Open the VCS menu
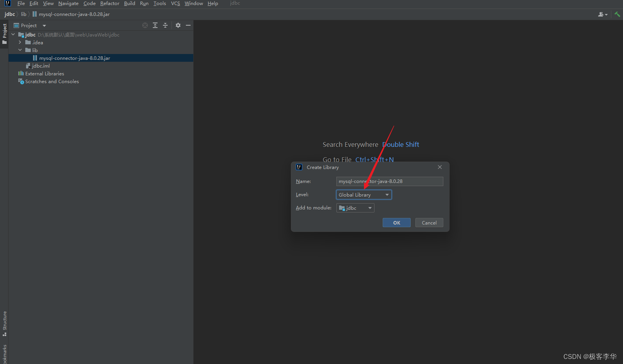623x364 pixels. (175, 3)
